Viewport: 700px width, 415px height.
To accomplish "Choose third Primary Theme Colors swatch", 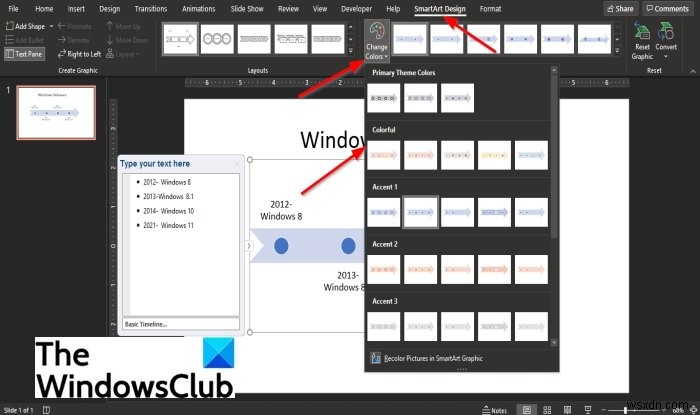I will [457, 98].
